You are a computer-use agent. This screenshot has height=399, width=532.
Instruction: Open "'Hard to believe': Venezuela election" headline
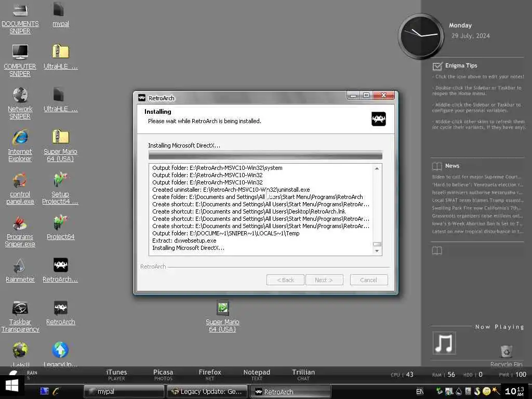pos(478,184)
